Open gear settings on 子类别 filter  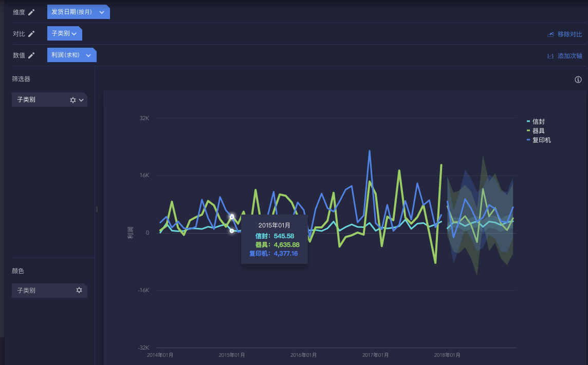tap(73, 100)
